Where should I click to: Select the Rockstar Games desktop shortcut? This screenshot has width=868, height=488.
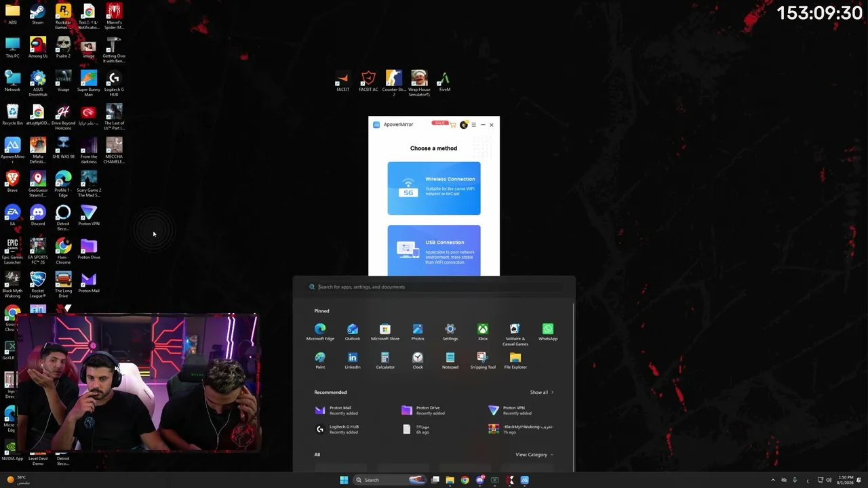click(63, 17)
